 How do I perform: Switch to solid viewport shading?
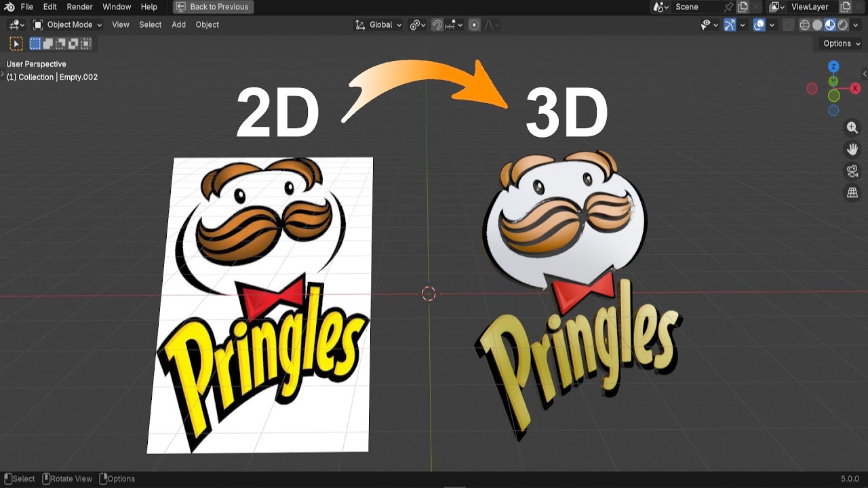coord(817,24)
